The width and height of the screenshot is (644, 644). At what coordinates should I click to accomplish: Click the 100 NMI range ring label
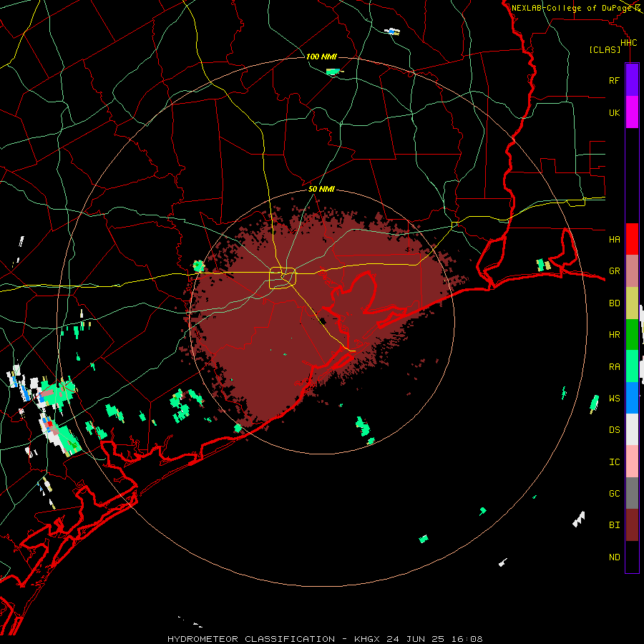pos(321,57)
